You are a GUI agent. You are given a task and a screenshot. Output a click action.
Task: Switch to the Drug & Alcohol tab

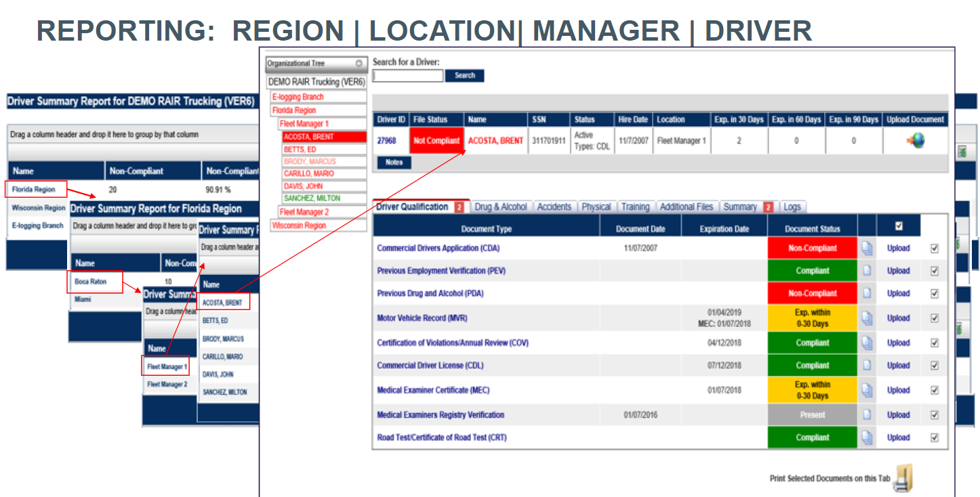(x=502, y=207)
